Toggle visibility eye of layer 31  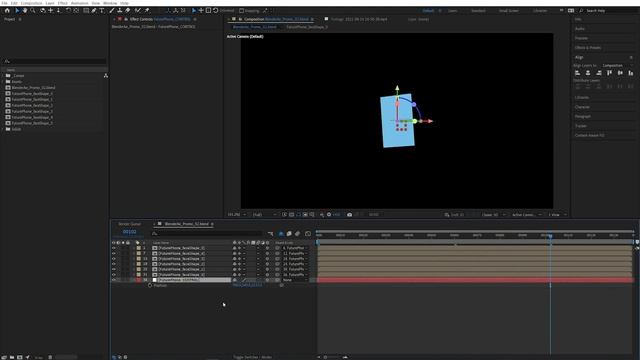[114, 275]
